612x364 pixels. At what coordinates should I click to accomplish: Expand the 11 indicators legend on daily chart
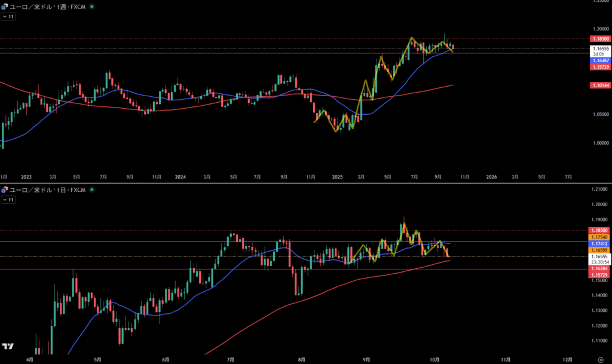(8, 200)
